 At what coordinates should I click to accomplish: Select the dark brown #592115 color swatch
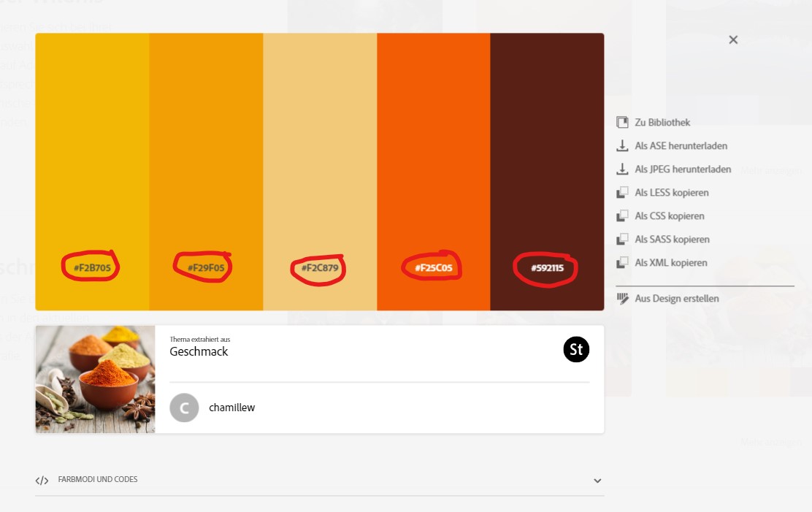click(x=548, y=172)
